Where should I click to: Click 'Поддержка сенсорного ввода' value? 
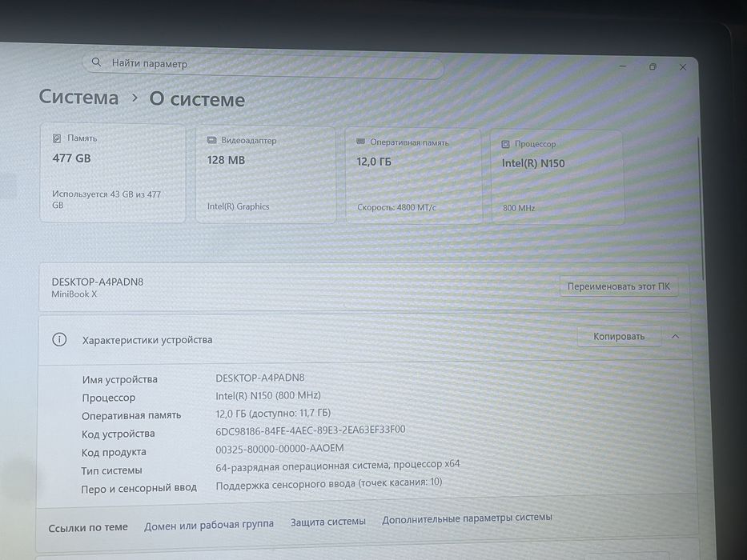[329, 483]
